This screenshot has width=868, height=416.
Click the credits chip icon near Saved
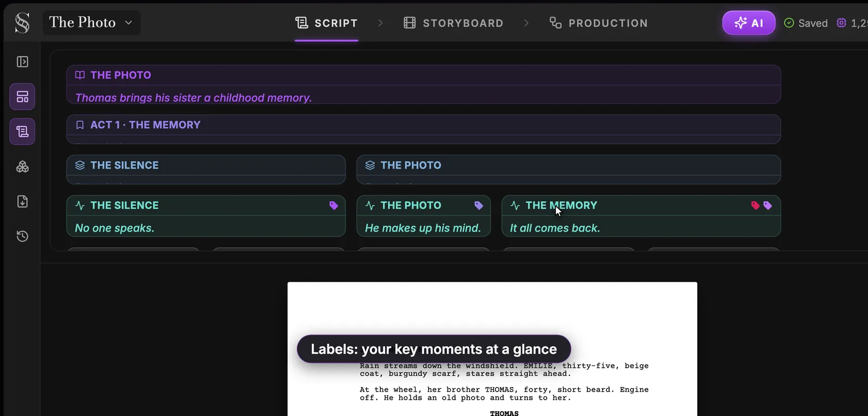pyautogui.click(x=841, y=23)
